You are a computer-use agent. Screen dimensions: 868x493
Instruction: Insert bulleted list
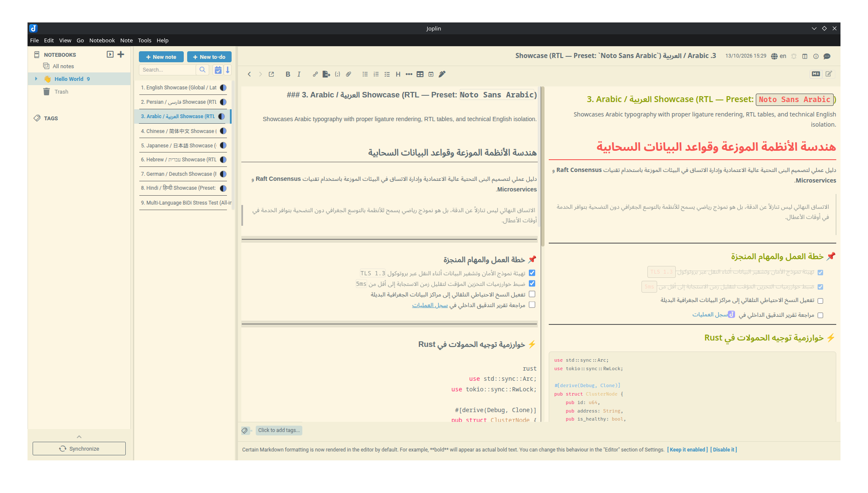pos(365,75)
